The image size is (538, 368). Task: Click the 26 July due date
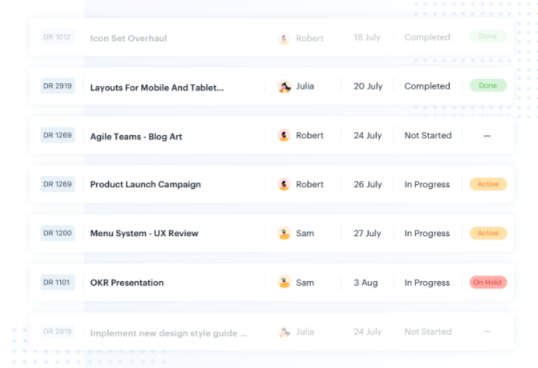pyautogui.click(x=367, y=185)
